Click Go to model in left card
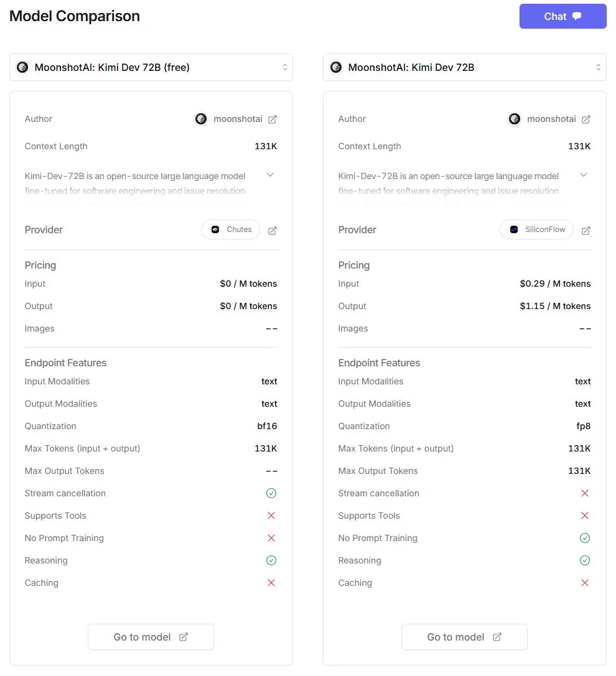The height and width of the screenshot is (676, 616). (151, 637)
